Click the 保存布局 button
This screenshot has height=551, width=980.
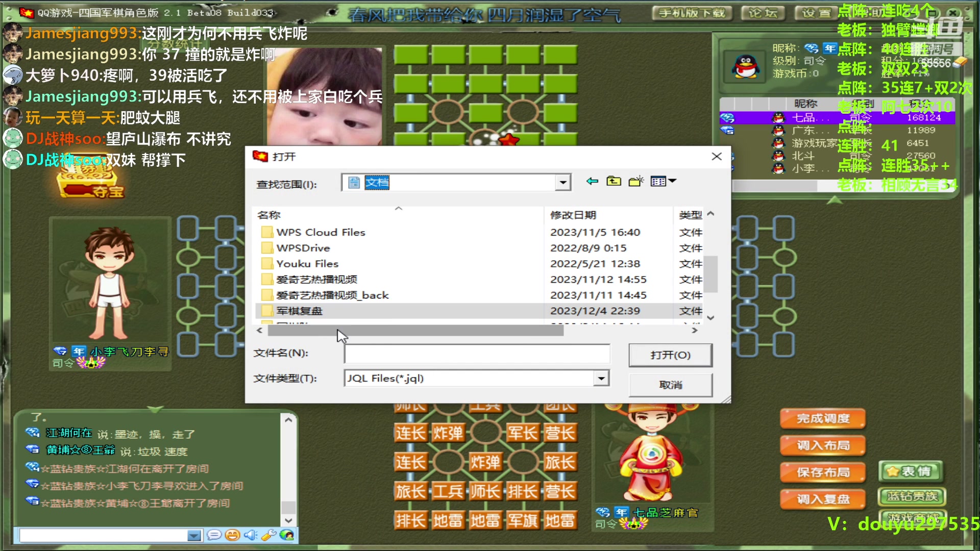(823, 472)
